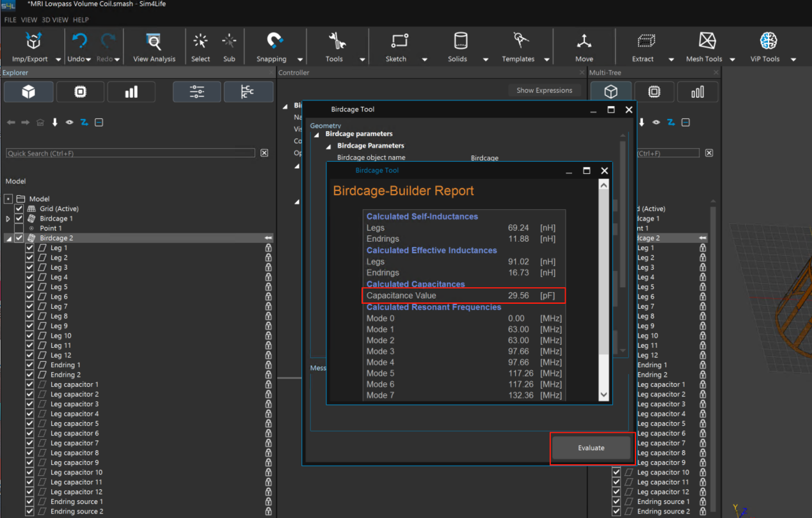Image resolution: width=812 pixels, height=518 pixels.
Task: Click the Show Expressions button
Action: 544,90
